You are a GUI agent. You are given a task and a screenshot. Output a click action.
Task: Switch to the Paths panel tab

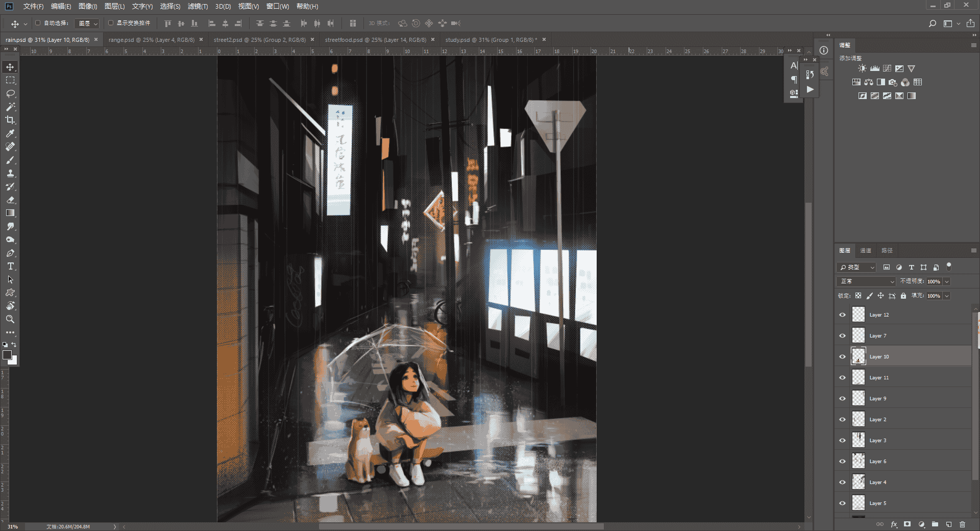click(887, 250)
